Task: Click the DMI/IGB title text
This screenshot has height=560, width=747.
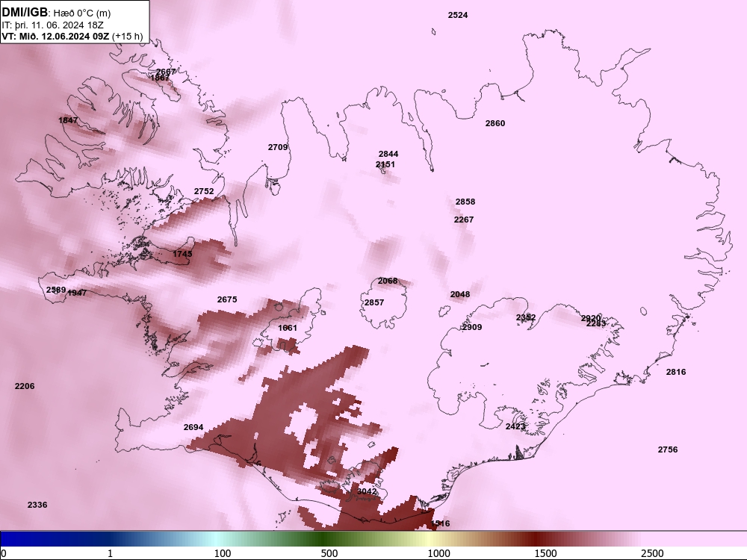Action: [25, 13]
